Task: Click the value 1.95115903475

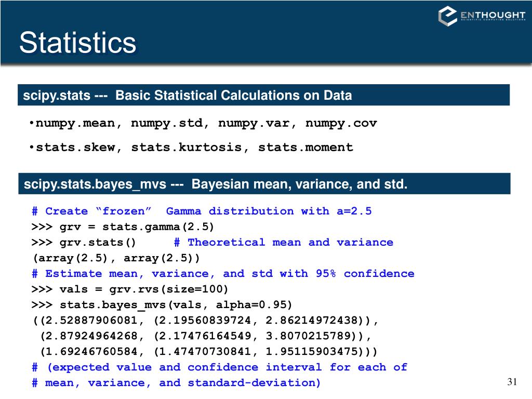Action: click(x=312, y=351)
